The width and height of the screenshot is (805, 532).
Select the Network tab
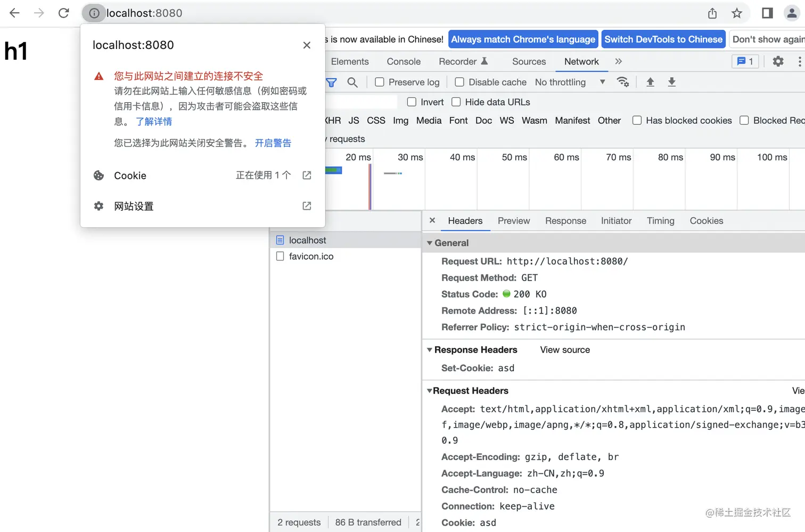(581, 62)
